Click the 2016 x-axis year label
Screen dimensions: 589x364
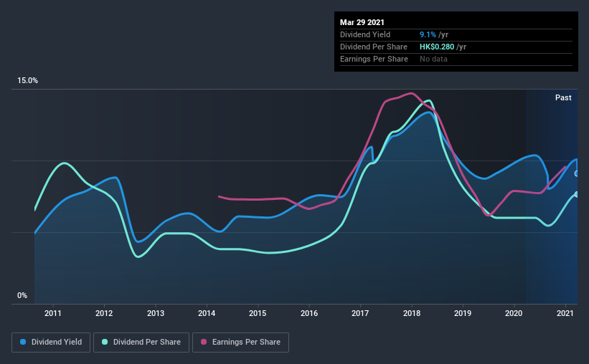(x=309, y=313)
